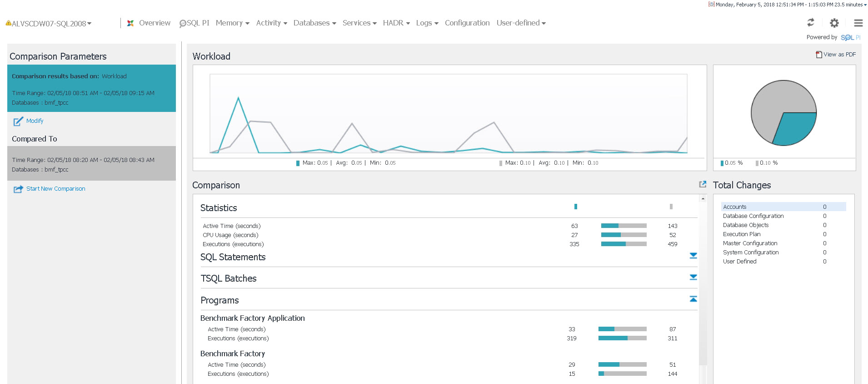The width and height of the screenshot is (868, 384).
Task: Open the Databases menu
Action: tap(314, 23)
